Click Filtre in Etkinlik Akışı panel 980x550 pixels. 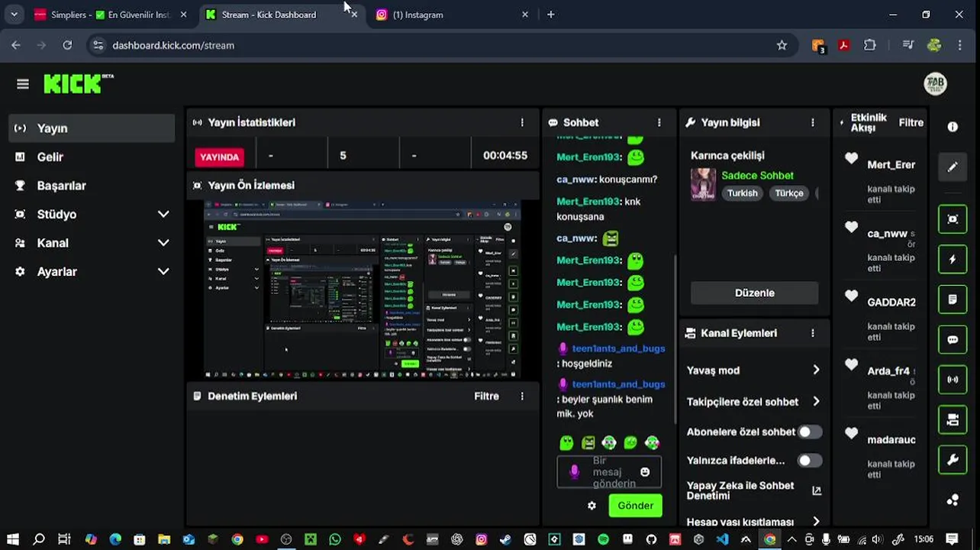pyautogui.click(x=911, y=122)
